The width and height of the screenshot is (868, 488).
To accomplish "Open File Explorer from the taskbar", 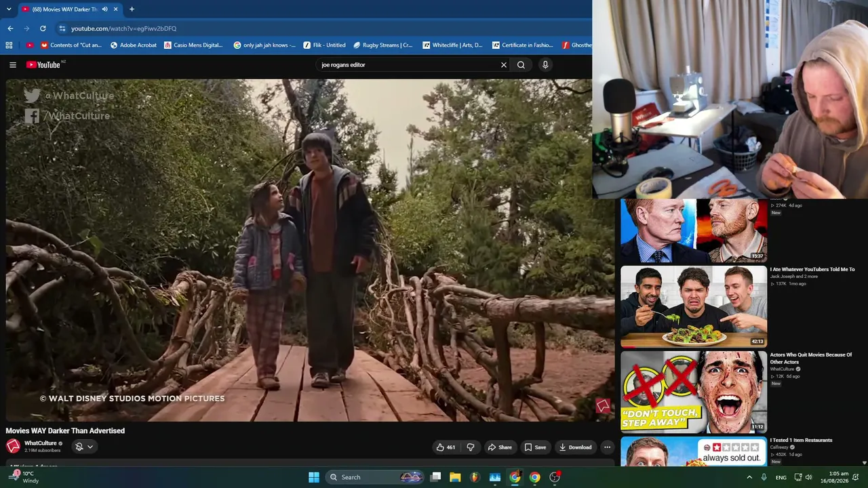I will (x=455, y=477).
